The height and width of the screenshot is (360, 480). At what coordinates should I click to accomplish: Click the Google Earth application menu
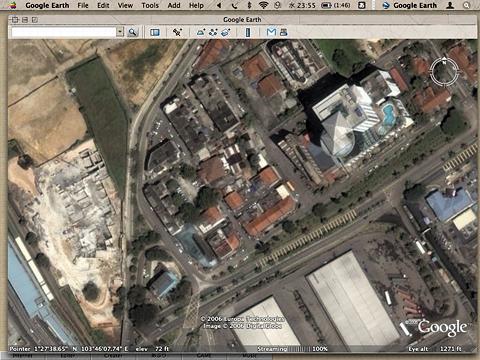[x=47, y=5]
